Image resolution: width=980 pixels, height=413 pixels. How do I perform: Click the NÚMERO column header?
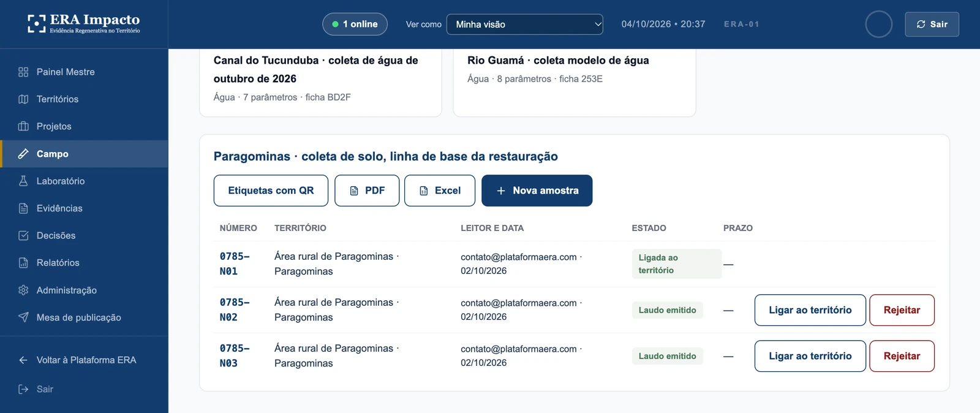(x=238, y=228)
